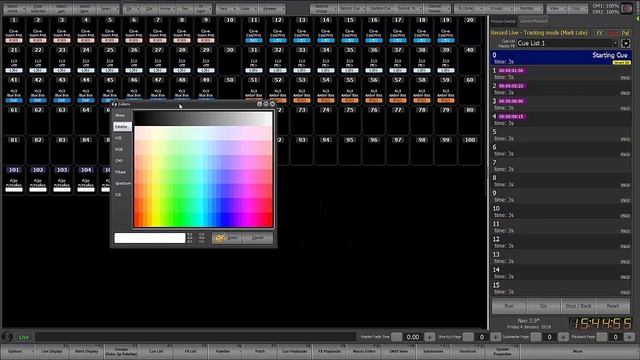This screenshot has width=640, height=360.
Task: Open the Time dropdown in toolbar
Action: (x=225, y=9)
